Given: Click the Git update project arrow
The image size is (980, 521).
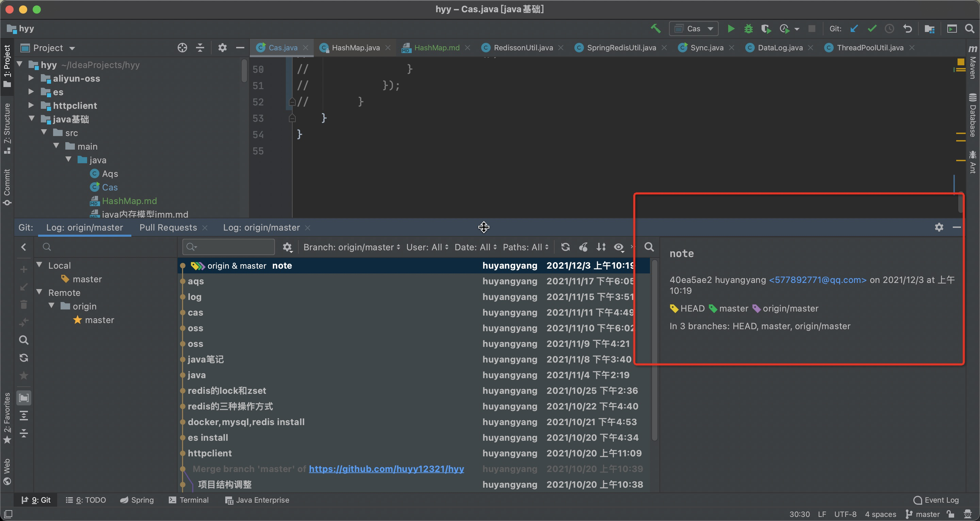Looking at the screenshot, I should point(854,29).
